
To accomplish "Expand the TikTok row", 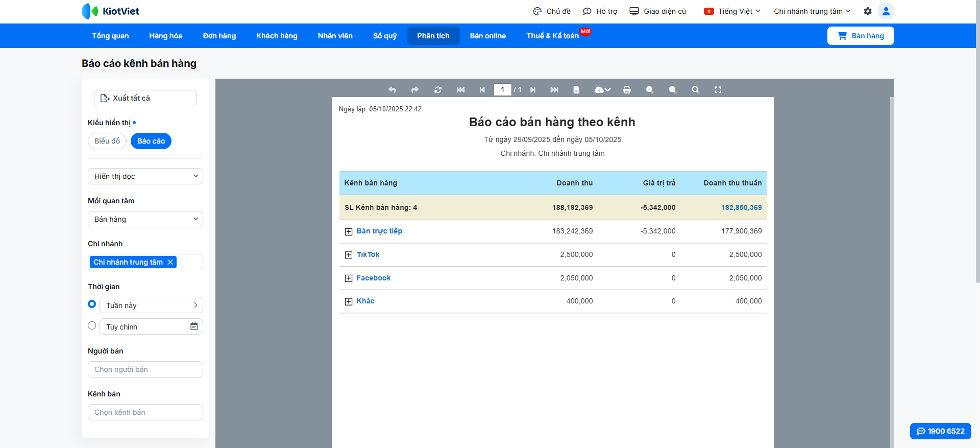I will [349, 255].
